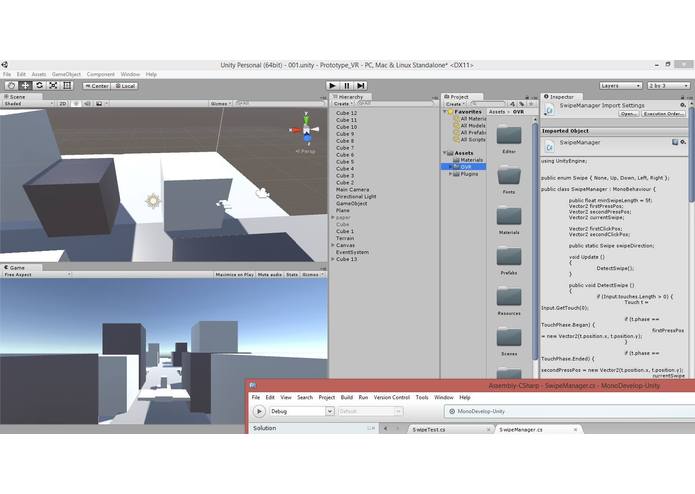Collapse the Favorites section

[445, 112]
